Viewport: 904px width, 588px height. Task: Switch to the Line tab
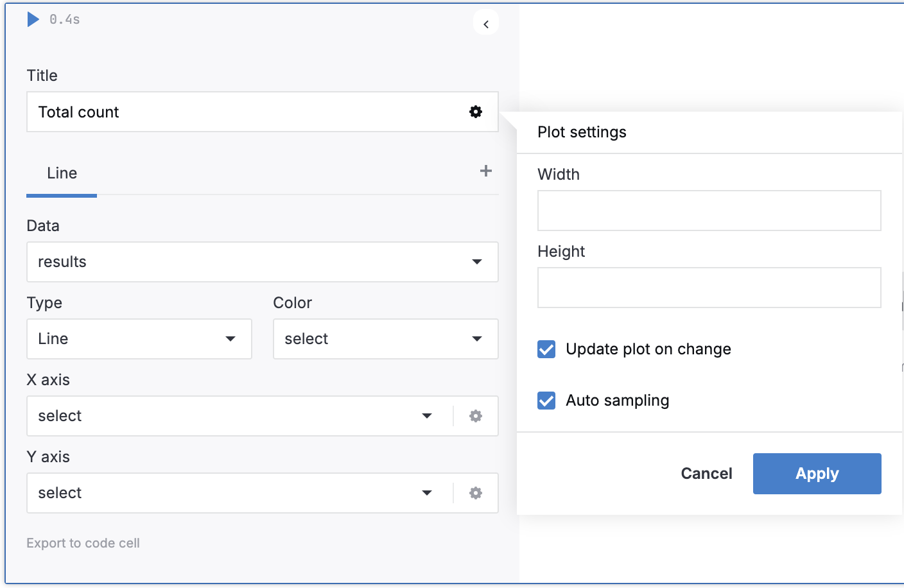pyautogui.click(x=61, y=173)
